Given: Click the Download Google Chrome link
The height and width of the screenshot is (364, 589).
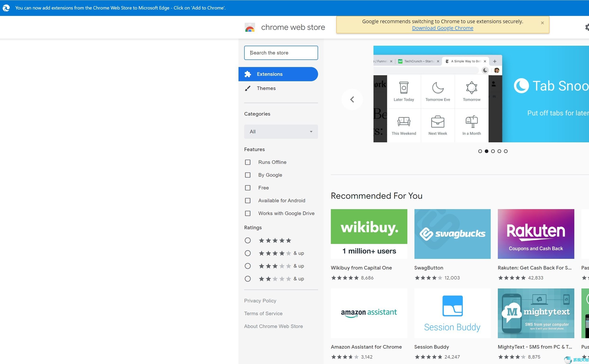Looking at the screenshot, I should point(443,28).
